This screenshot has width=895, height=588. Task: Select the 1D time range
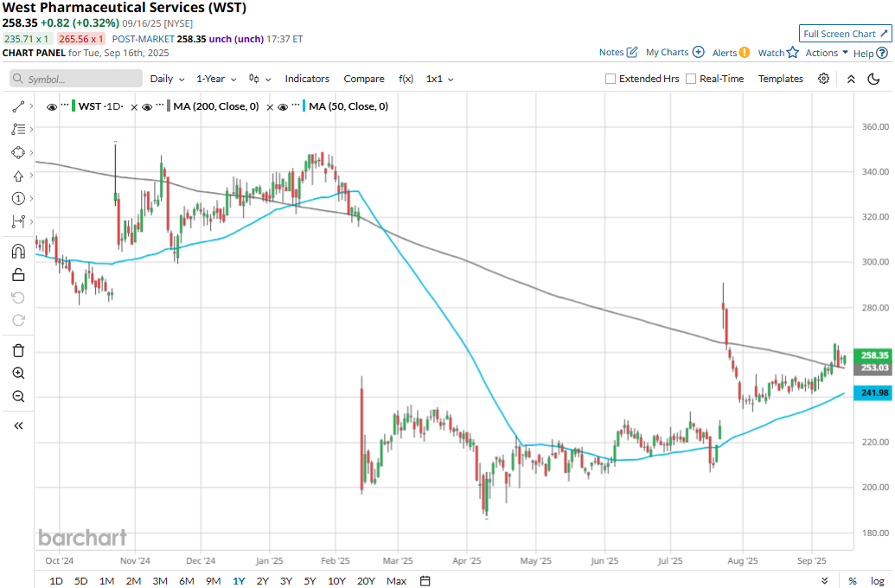(x=56, y=580)
